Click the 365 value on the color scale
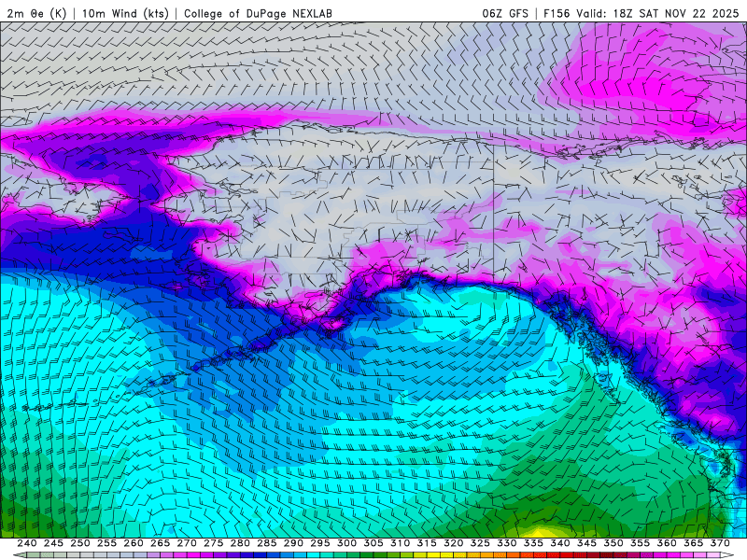The height and width of the screenshot is (560, 747). click(x=694, y=543)
